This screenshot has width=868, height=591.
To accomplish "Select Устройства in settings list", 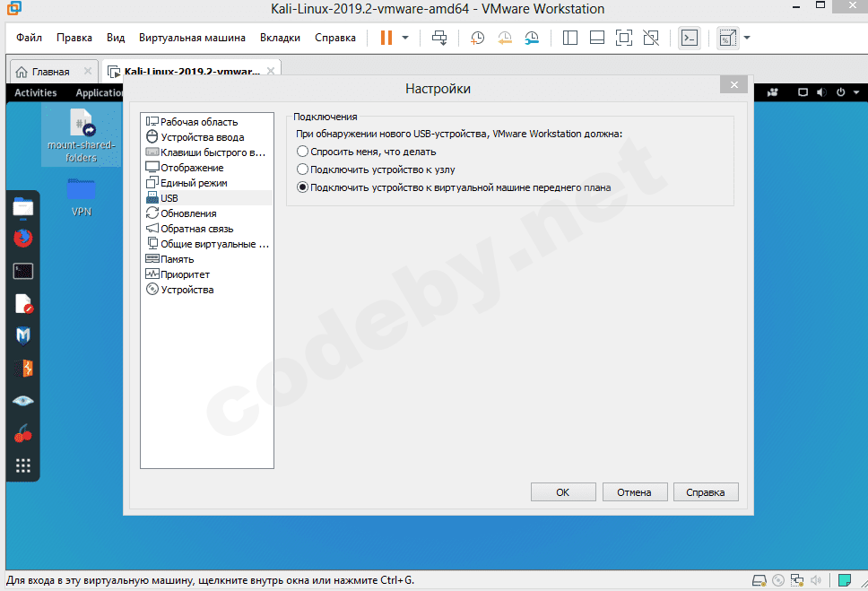I will pyautogui.click(x=207, y=289).
